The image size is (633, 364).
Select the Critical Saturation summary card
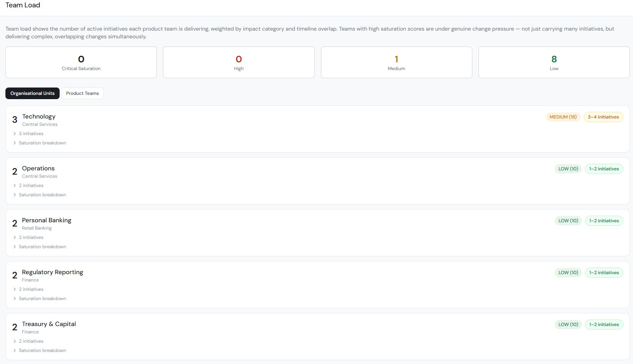[x=81, y=62]
